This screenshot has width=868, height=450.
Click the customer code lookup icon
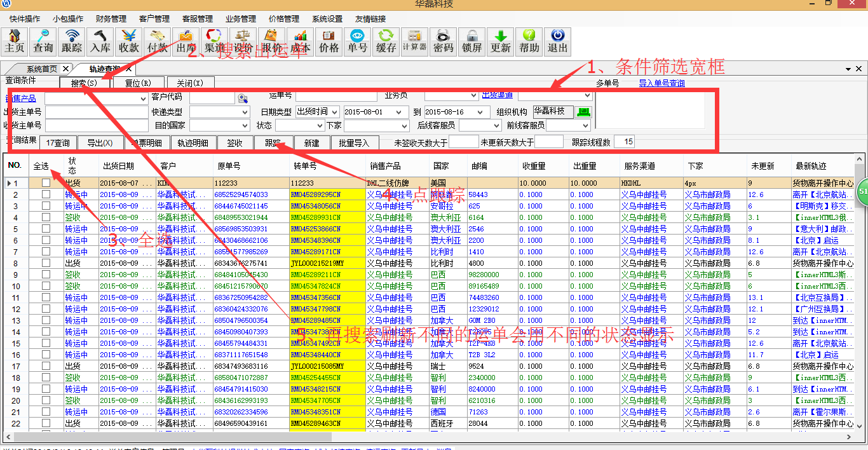tap(242, 98)
